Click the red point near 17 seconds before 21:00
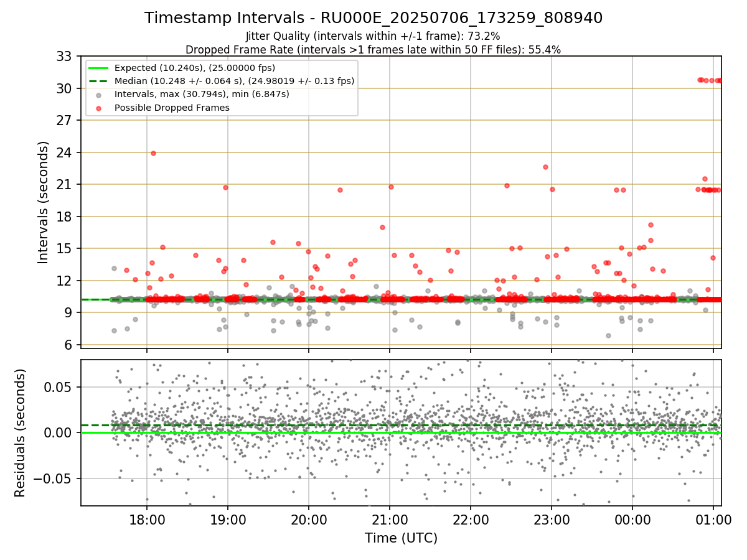This screenshot has width=747, height=560. click(382, 227)
